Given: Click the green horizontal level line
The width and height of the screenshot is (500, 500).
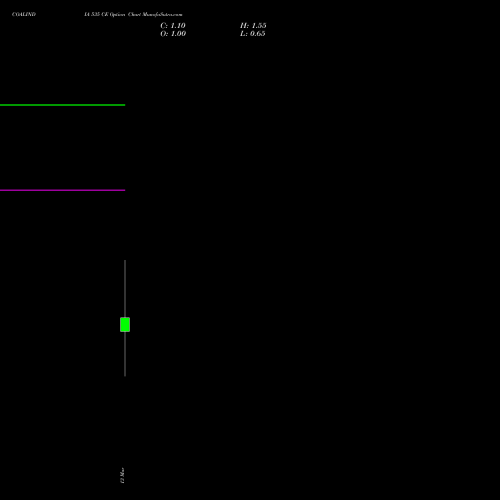Looking at the screenshot, I should click(62, 105).
